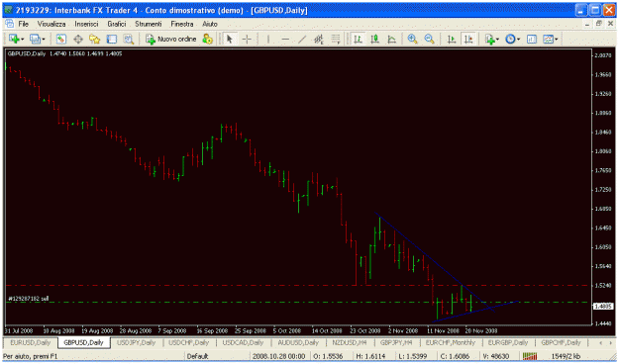Show the Data Window panel

click(78, 39)
